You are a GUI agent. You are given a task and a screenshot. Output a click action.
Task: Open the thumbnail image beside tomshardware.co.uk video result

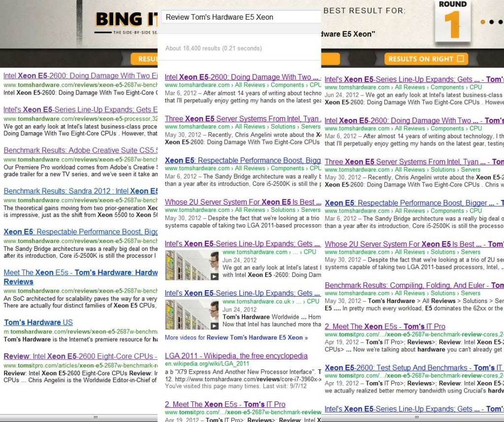[x=192, y=314]
